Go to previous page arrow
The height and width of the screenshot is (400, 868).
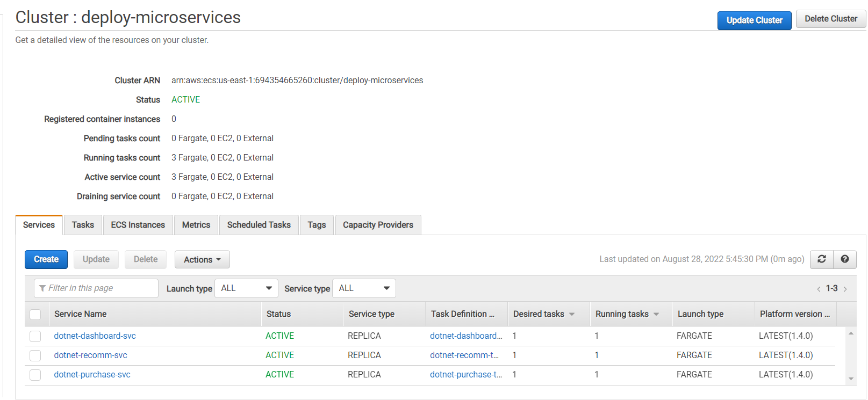pos(818,289)
